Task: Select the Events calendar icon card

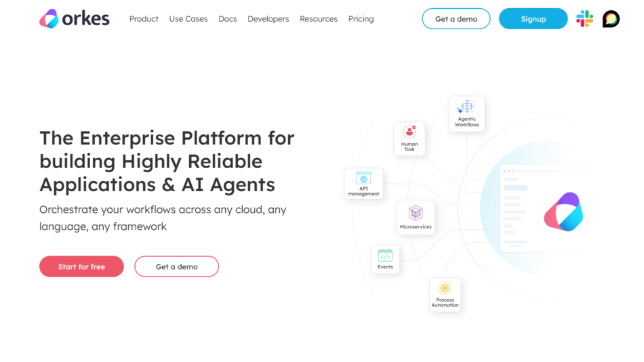Action: pyautogui.click(x=385, y=260)
